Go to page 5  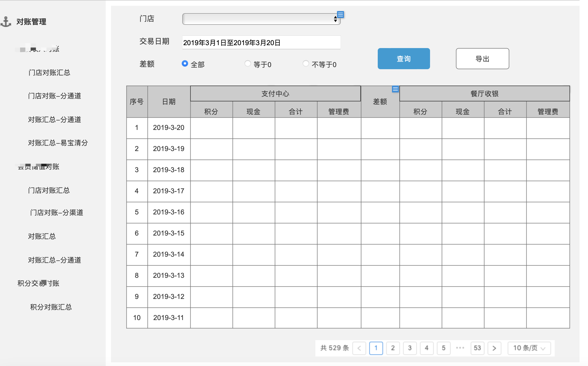coord(444,348)
